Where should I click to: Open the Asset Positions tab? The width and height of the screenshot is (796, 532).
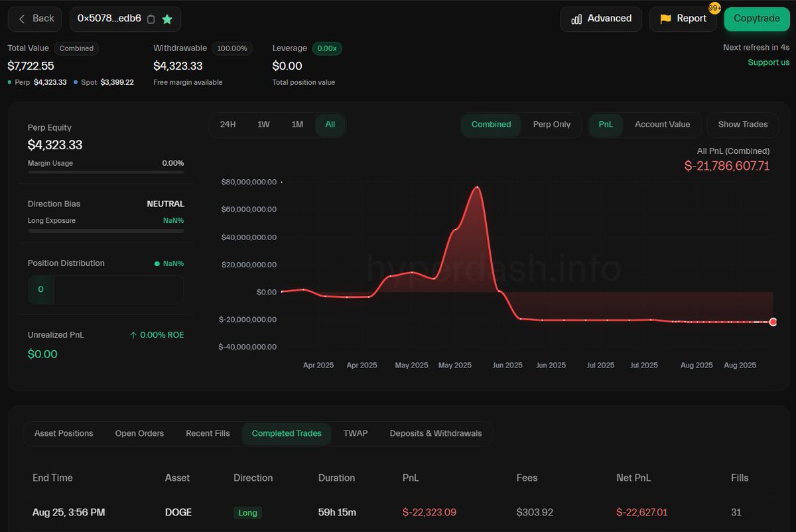coord(64,434)
